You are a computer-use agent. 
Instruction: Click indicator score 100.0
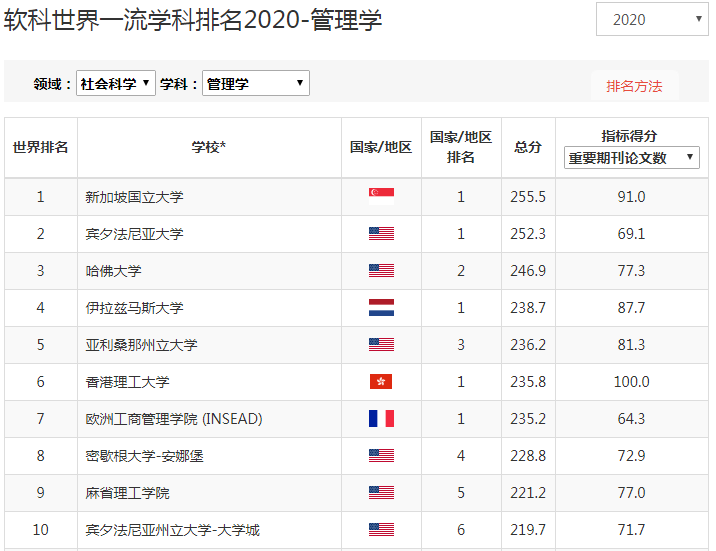pos(632,382)
